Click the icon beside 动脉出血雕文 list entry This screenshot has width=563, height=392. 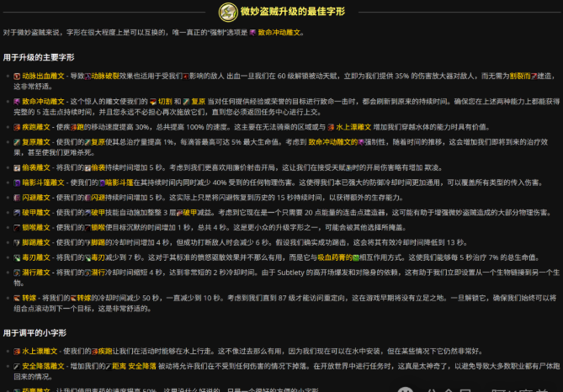click(x=15, y=76)
